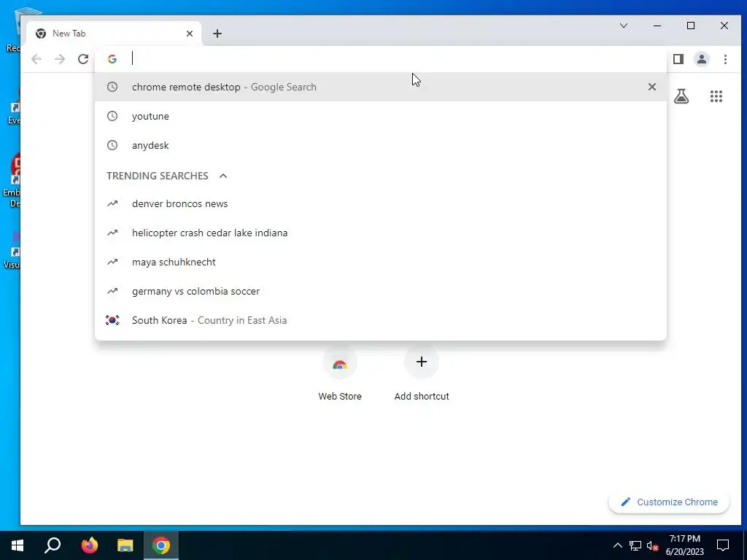This screenshot has height=560, width=747.
Task: Open the side panel icon
Action: [x=678, y=59]
